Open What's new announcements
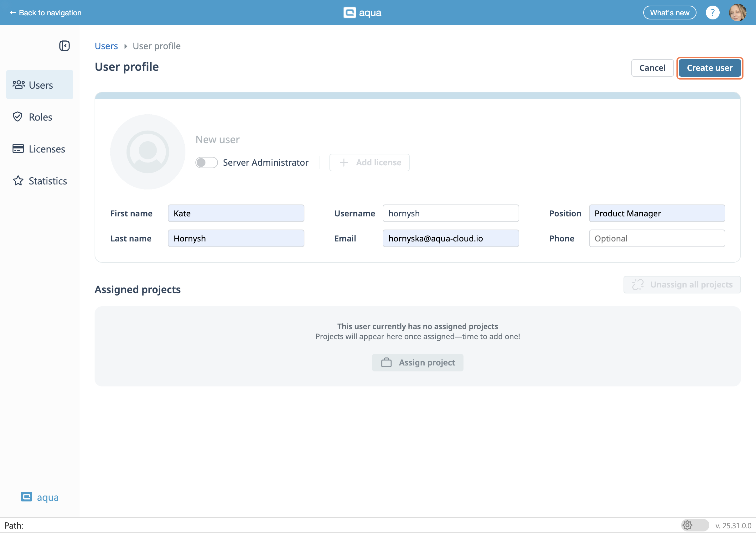756x533 pixels. [x=669, y=13]
